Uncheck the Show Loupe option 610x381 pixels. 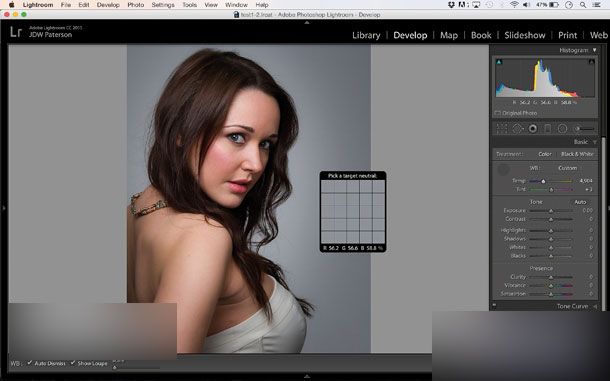pyautogui.click(x=73, y=363)
